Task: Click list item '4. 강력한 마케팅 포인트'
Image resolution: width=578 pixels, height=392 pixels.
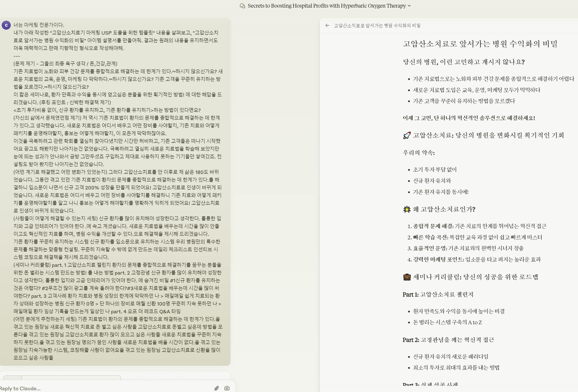Action: coord(474,259)
